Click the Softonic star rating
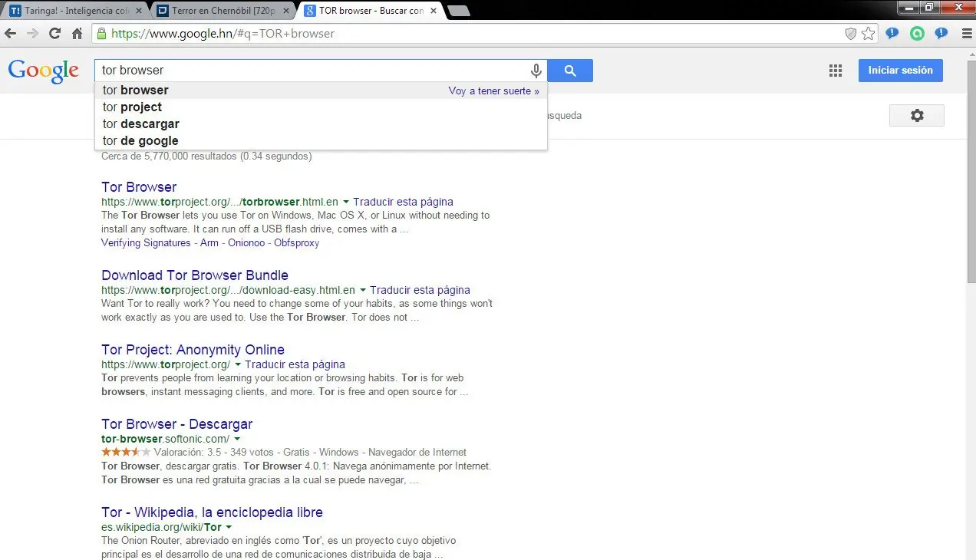The height and width of the screenshot is (560, 976). [x=126, y=453]
